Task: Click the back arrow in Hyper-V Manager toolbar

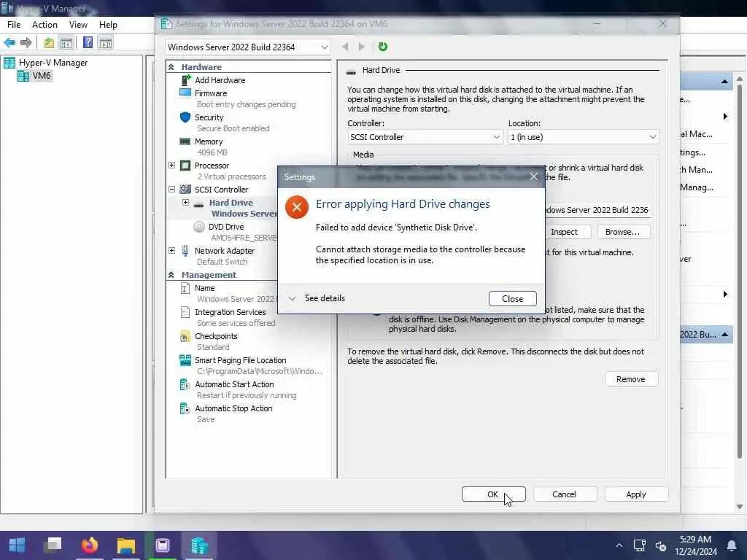Action: 9,43
